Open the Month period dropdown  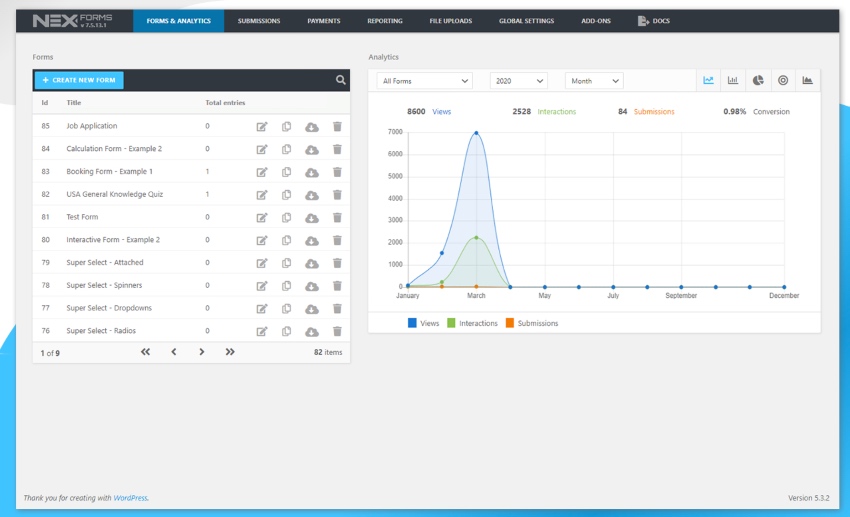click(x=594, y=81)
